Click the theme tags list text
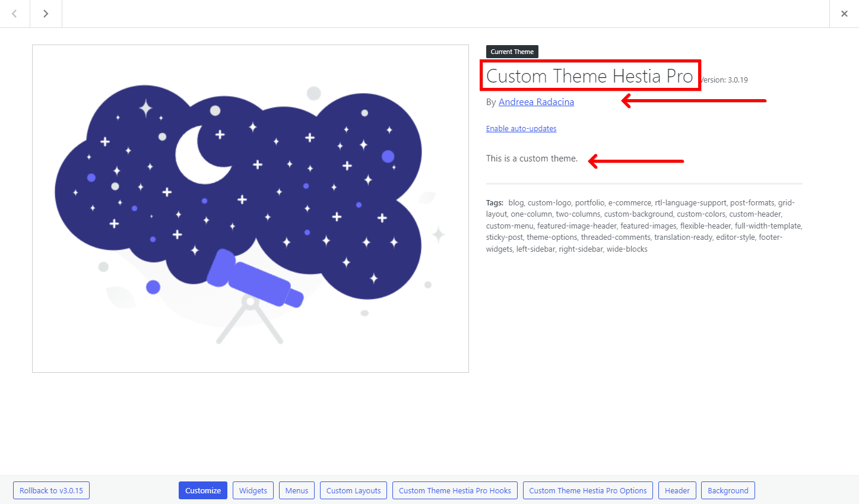The image size is (859, 504). point(644,226)
